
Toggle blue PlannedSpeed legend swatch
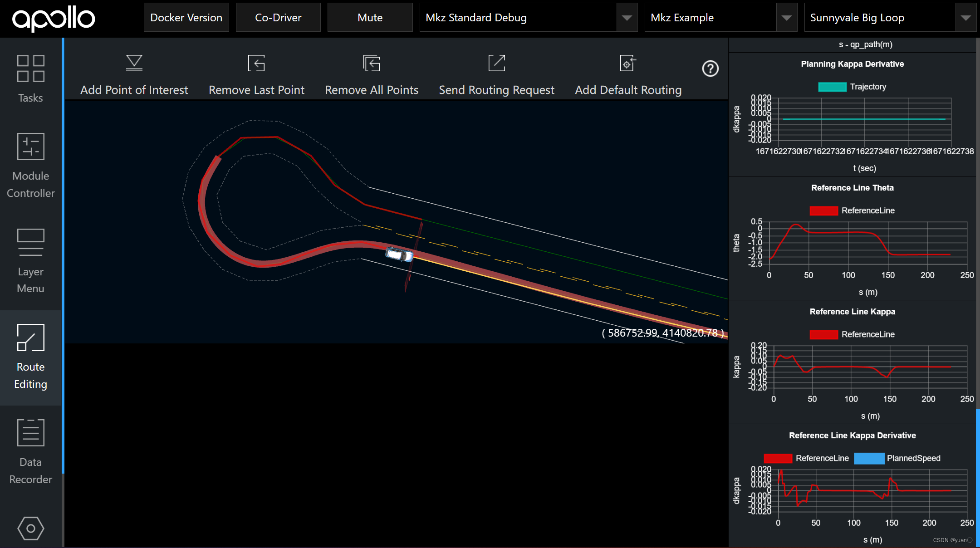[869, 458]
